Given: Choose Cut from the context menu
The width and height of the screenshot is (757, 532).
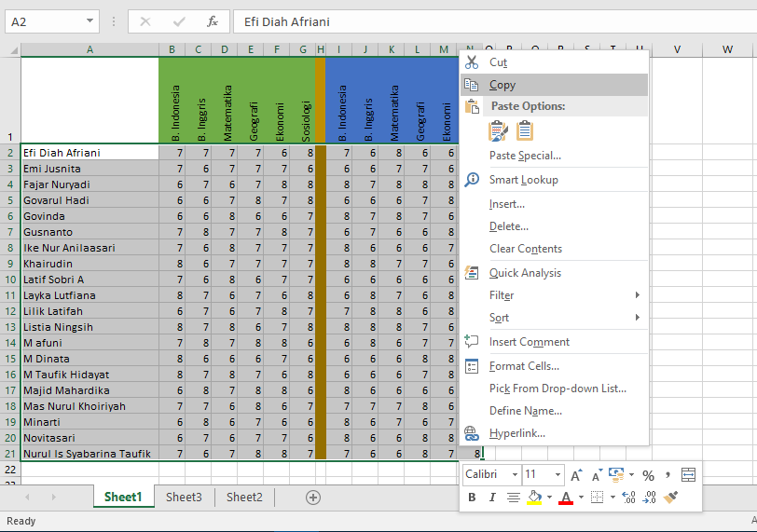Looking at the screenshot, I should [x=554, y=62].
